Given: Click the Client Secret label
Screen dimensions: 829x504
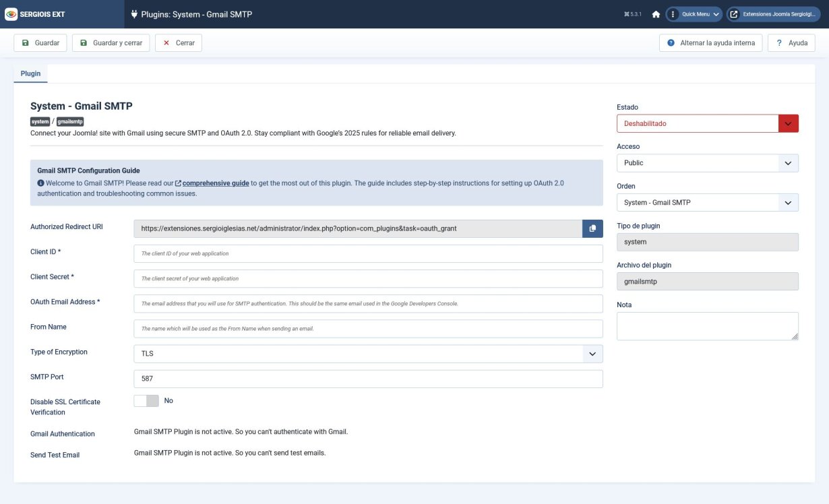Looking at the screenshot, I should coord(52,277).
